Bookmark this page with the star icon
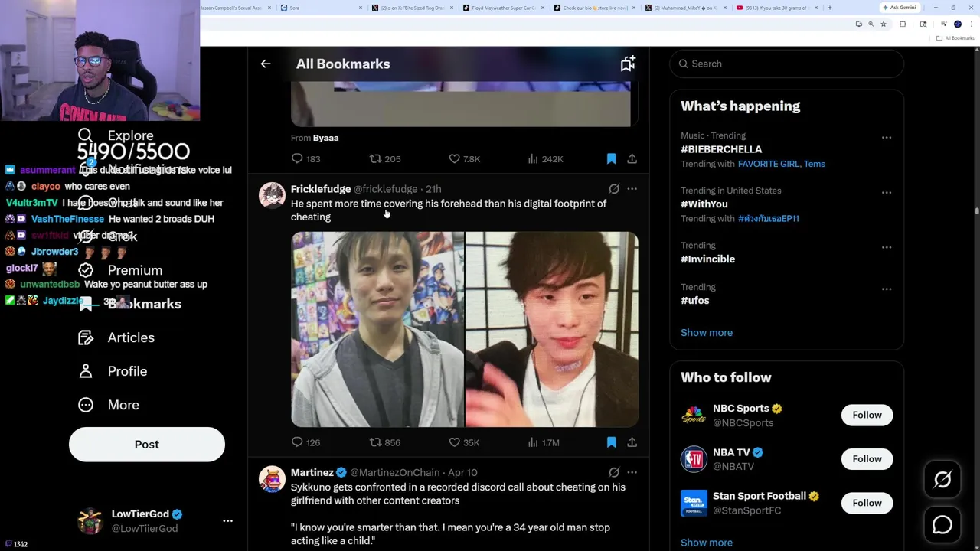 click(x=883, y=24)
